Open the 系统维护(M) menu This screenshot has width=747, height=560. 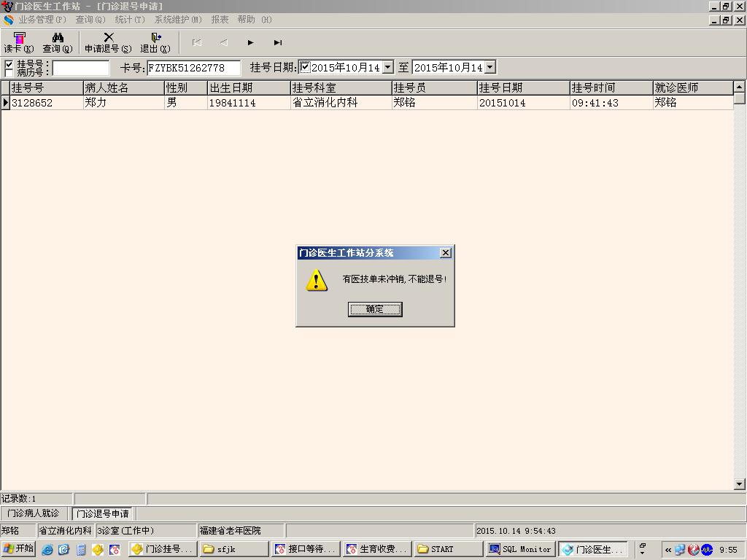[x=178, y=20]
